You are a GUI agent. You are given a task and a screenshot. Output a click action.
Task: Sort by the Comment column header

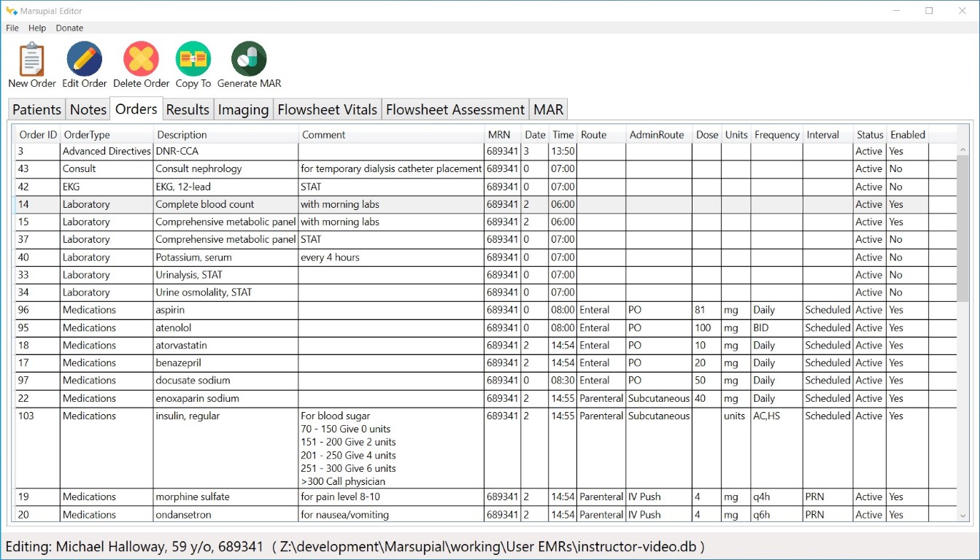[x=392, y=135]
